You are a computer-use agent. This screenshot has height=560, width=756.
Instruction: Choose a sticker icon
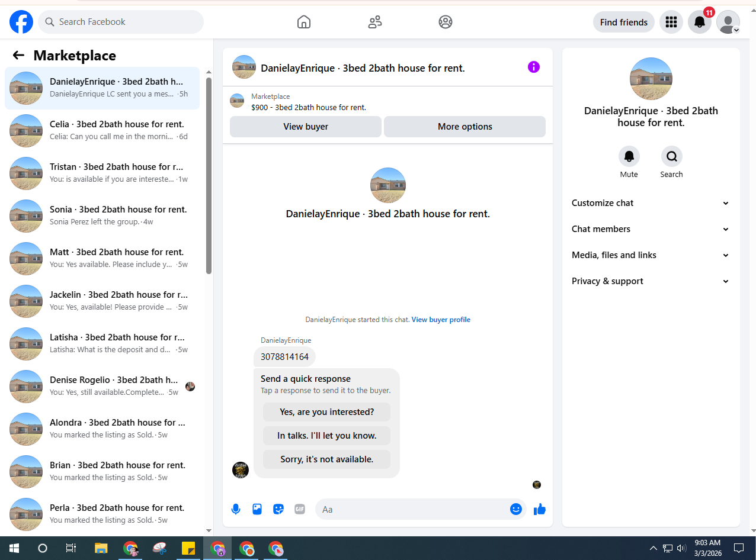278,509
